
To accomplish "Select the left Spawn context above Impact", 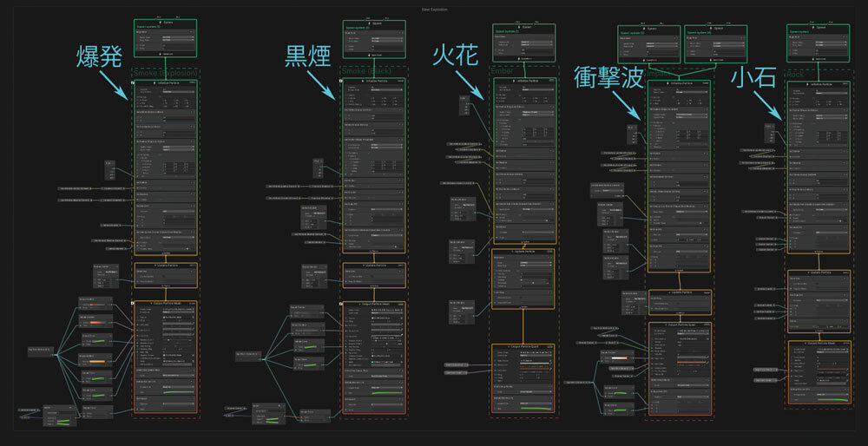I will tap(649, 28).
